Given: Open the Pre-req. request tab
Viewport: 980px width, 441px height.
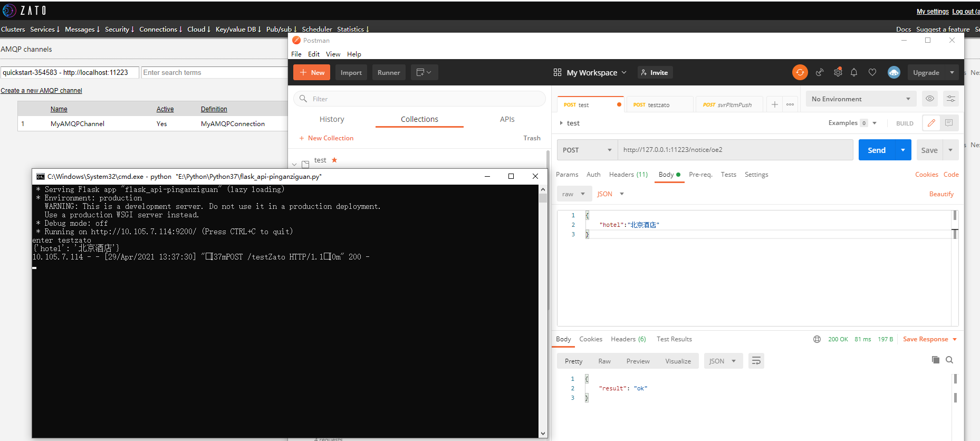Looking at the screenshot, I should tap(700, 174).
